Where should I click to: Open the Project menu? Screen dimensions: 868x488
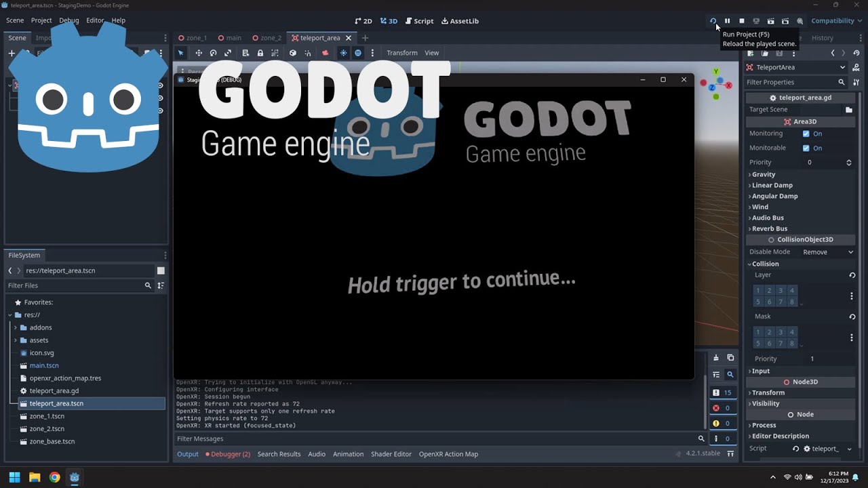[41, 20]
